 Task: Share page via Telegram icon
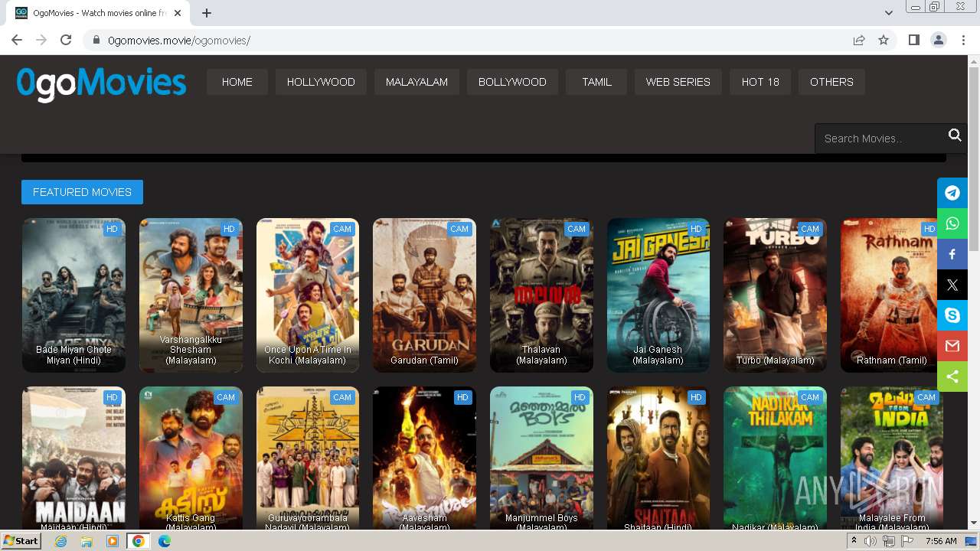pyautogui.click(x=952, y=193)
